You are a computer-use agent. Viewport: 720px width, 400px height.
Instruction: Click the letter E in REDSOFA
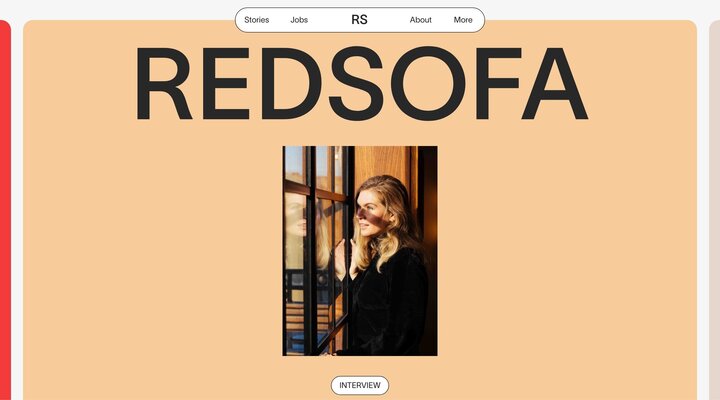(225, 83)
